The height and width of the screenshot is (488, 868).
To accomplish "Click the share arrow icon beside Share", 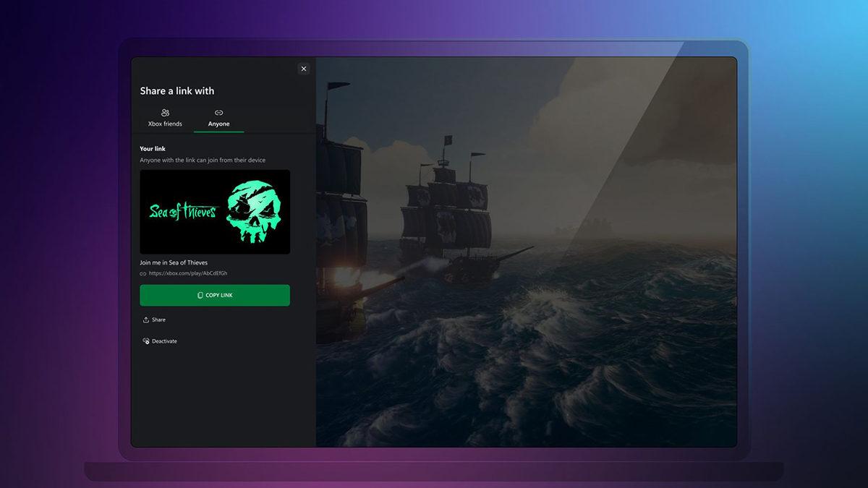I will click(146, 320).
